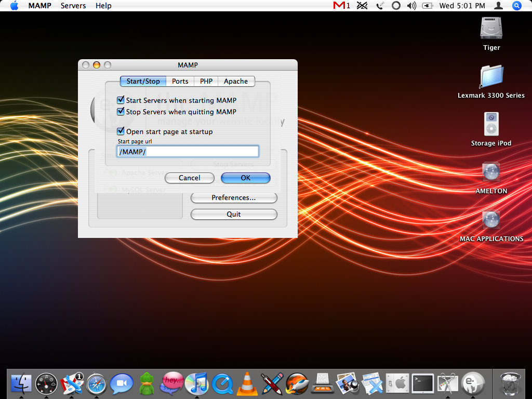Open the Apple menu
Image resolution: width=532 pixels, height=399 pixels.
pyautogui.click(x=14, y=5)
